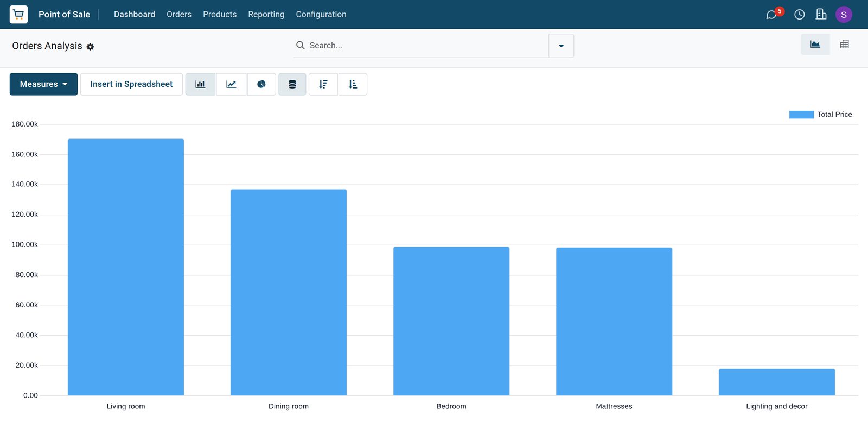This screenshot has height=422, width=868.
Task: Select the line chart mode
Action: 231,84
